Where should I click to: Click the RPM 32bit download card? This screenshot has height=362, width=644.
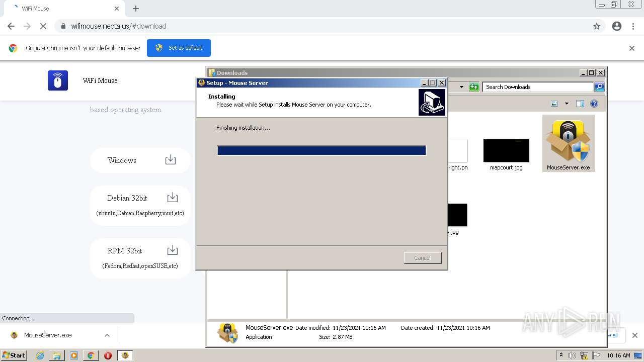[x=140, y=258]
